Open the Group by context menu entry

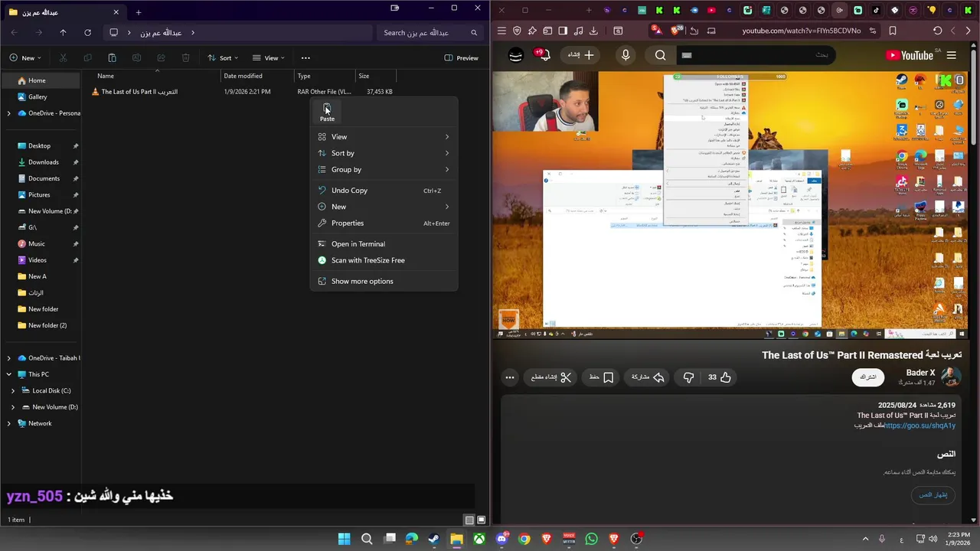(384, 169)
